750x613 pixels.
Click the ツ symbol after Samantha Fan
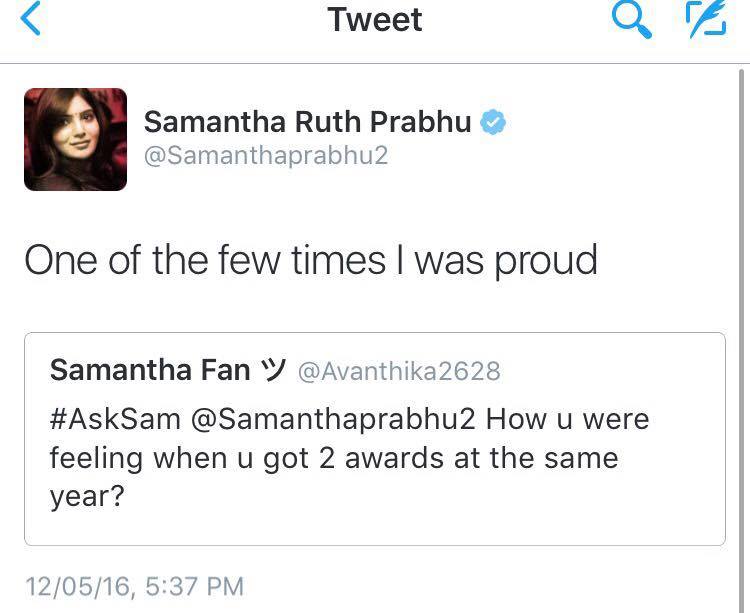[272, 371]
